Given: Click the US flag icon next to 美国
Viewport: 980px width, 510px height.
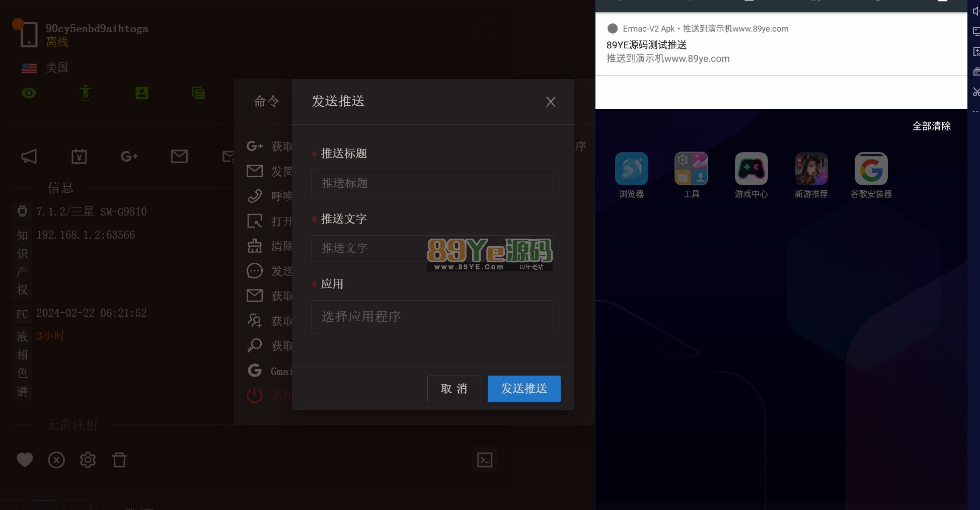Looking at the screenshot, I should 29,68.
